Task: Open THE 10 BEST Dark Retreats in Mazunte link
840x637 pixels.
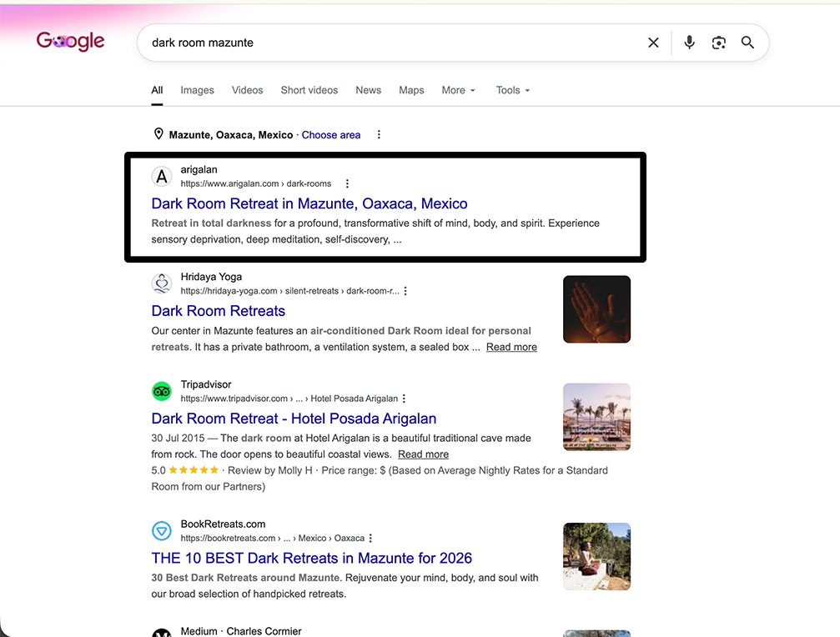Action: click(312, 559)
